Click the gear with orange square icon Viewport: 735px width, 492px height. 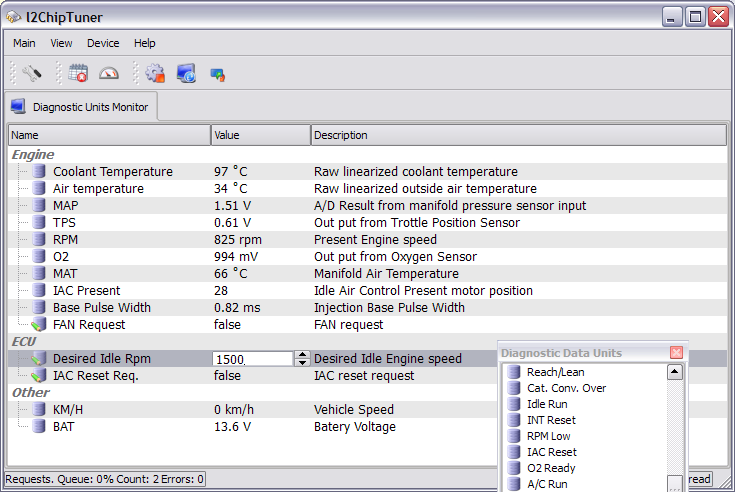(155, 73)
